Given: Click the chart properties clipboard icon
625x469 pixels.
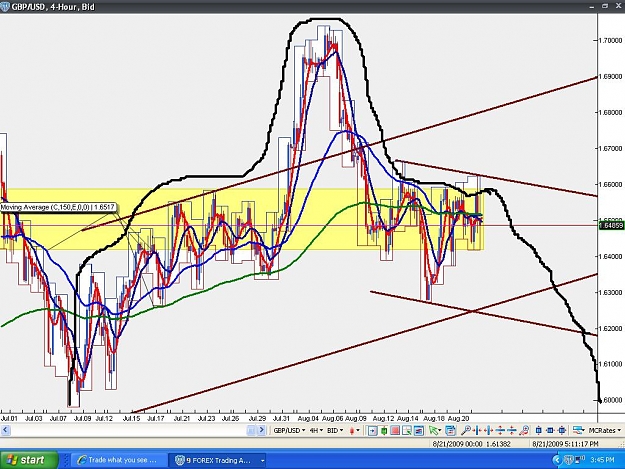Looking at the screenshot, I should pos(450,430).
